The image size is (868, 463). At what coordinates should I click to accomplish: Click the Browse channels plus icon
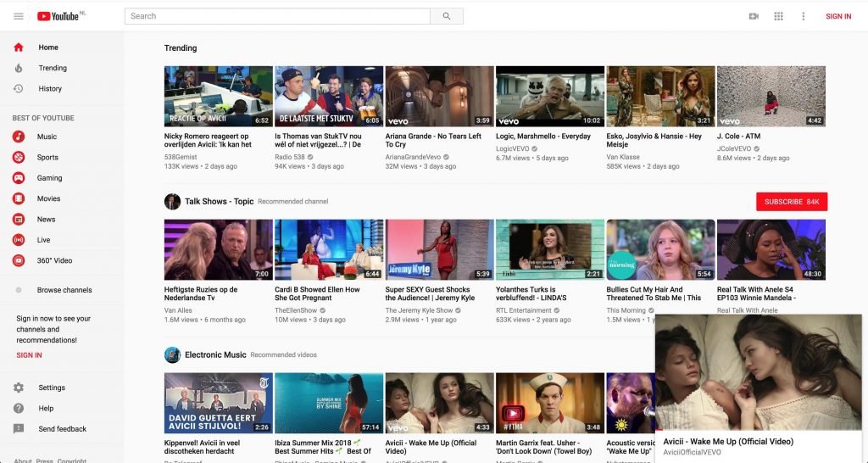pyautogui.click(x=19, y=290)
